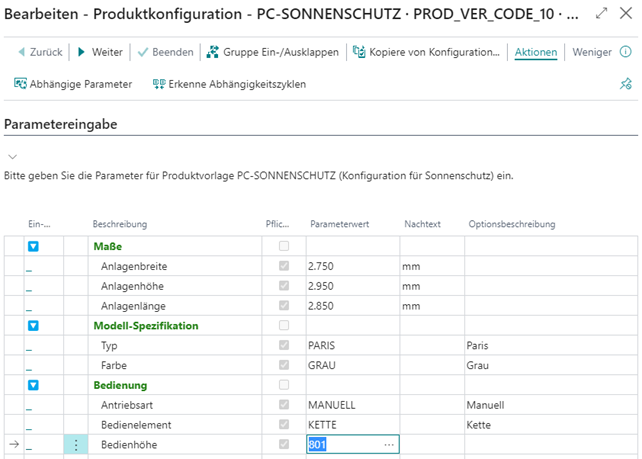Select the Weniger menu option
This screenshot has width=642, height=459.
(592, 52)
